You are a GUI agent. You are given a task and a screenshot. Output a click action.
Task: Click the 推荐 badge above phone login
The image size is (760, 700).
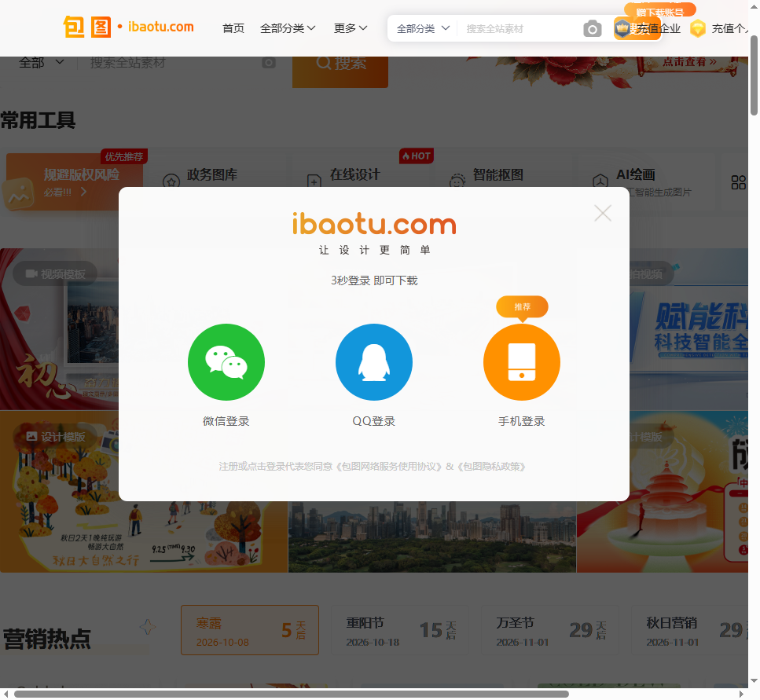pos(522,307)
